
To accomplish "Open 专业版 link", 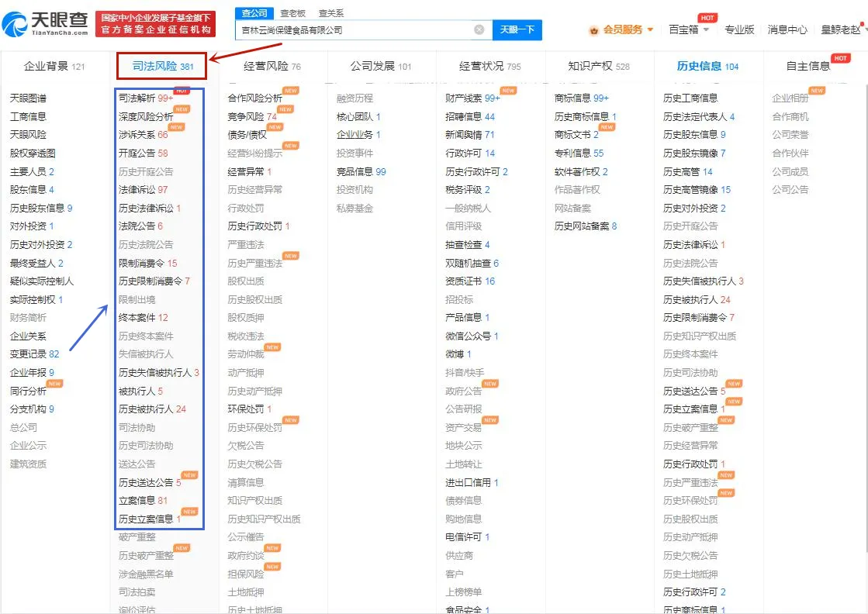I will [x=739, y=30].
